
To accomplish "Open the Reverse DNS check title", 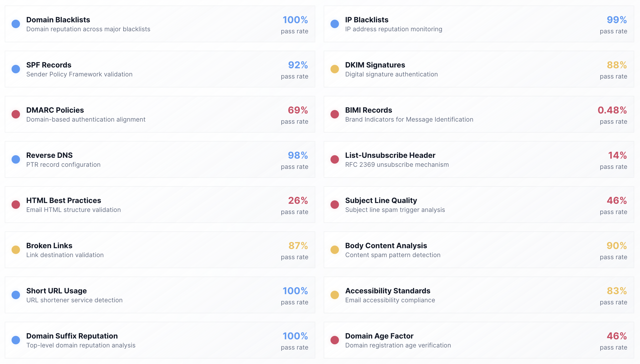I will 49,155.
